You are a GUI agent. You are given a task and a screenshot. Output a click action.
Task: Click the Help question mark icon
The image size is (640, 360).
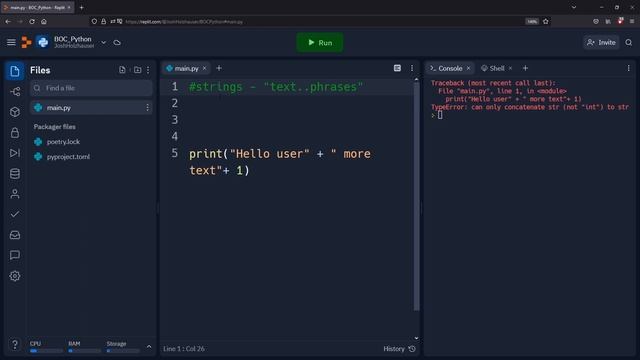pos(15,344)
